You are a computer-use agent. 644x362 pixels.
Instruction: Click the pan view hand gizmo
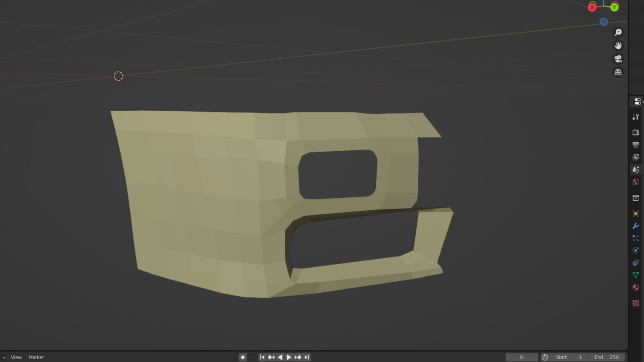point(618,46)
